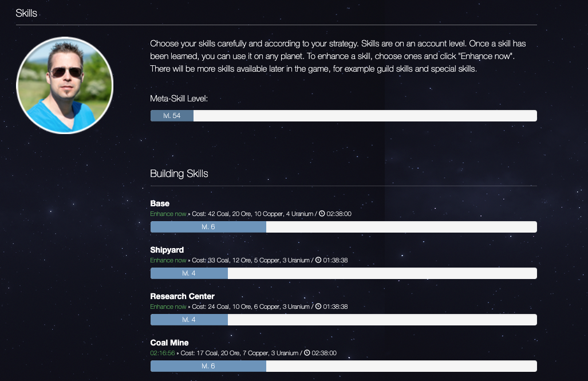Image resolution: width=588 pixels, height=381 pixels.
Task: Select the Shipyard skill title
Action: pyautogui.click(x=166, y=250)
